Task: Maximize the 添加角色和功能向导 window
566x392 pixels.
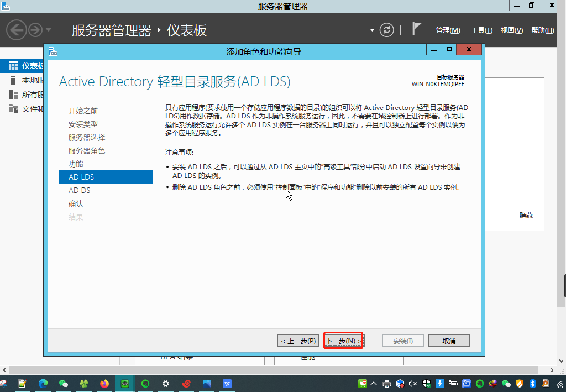Action: tap(449, 49)
